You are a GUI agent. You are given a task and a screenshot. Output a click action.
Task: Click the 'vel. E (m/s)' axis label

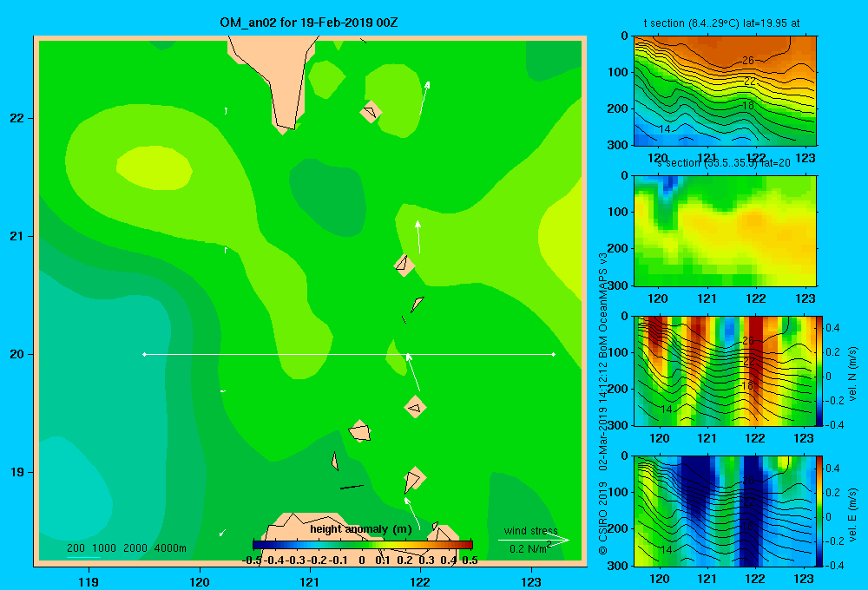point(853,515)
